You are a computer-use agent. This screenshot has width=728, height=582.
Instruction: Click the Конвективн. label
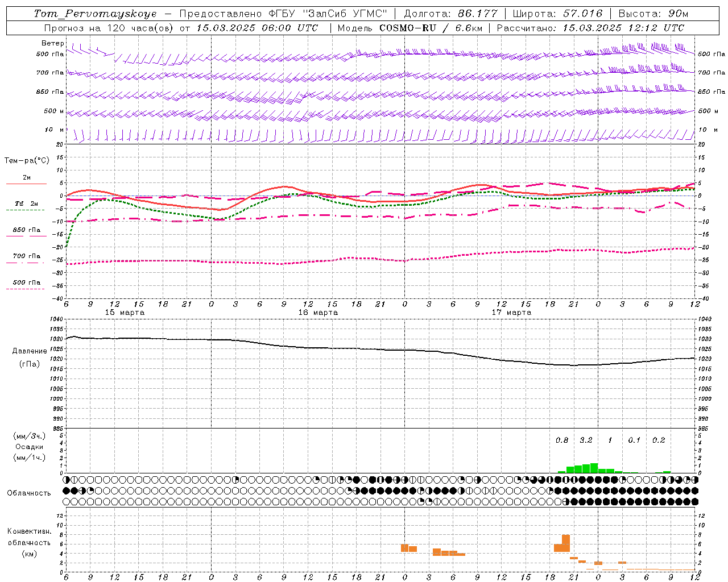pos(29,531)
